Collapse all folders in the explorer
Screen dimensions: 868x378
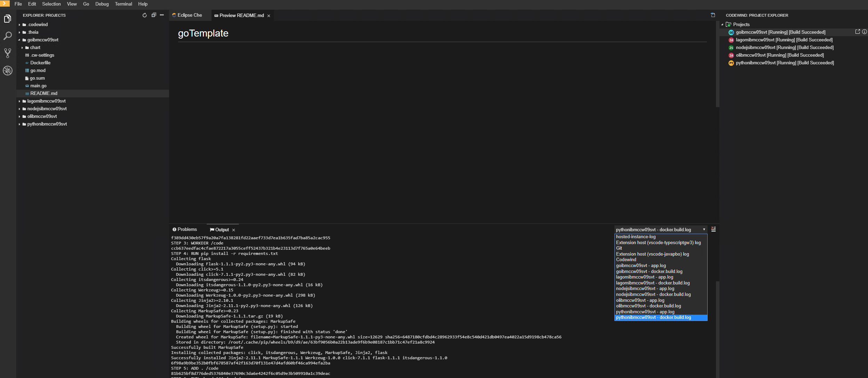pos(153,15)
